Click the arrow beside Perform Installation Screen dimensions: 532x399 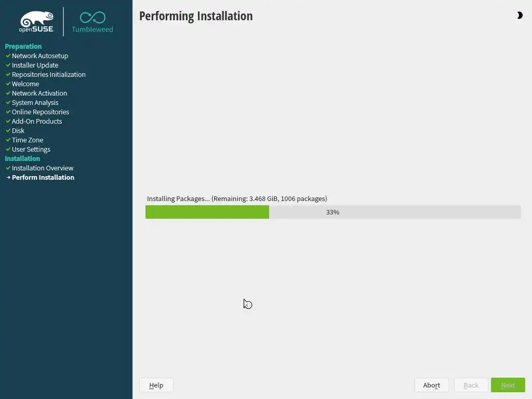click(x=8, y=178)
